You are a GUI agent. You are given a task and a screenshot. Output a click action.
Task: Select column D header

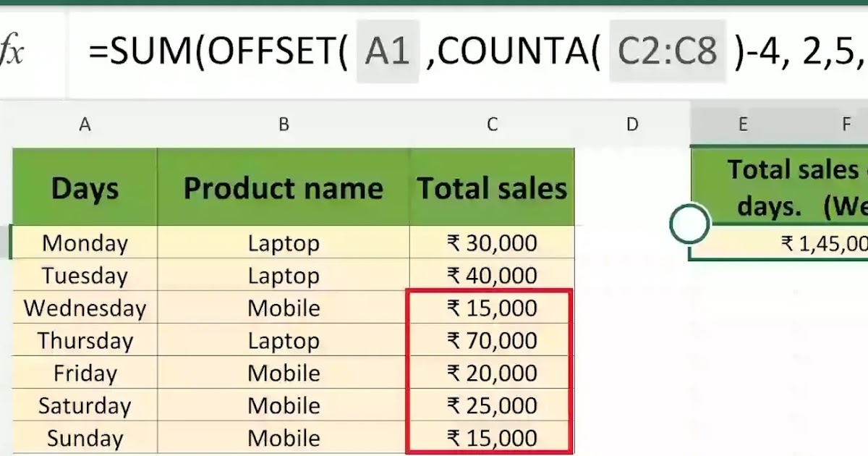(631, 124)
